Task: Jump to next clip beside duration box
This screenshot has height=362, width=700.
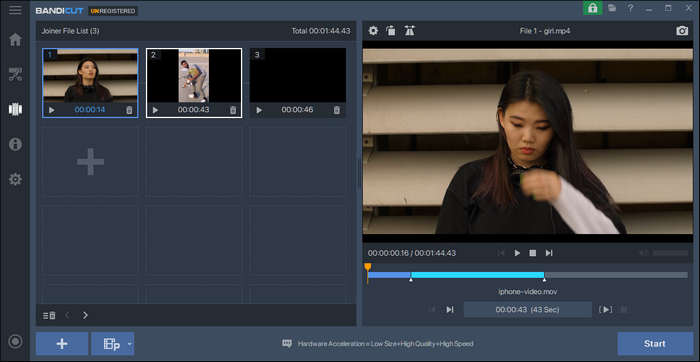Action: [x=450, y=309]
